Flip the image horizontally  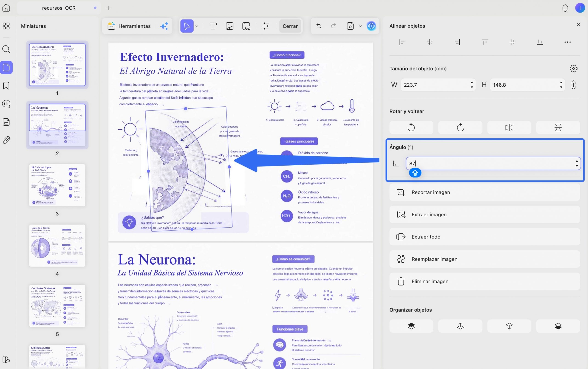[x=509, y=127]
